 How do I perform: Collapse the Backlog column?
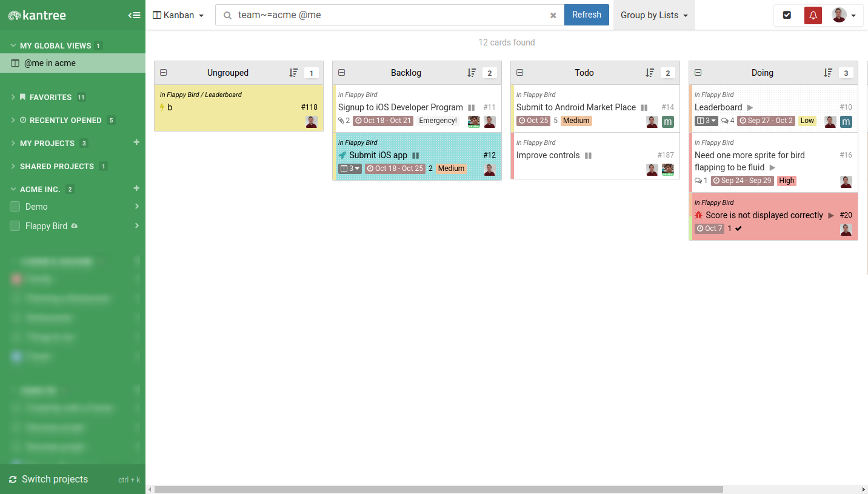[342, 73]
